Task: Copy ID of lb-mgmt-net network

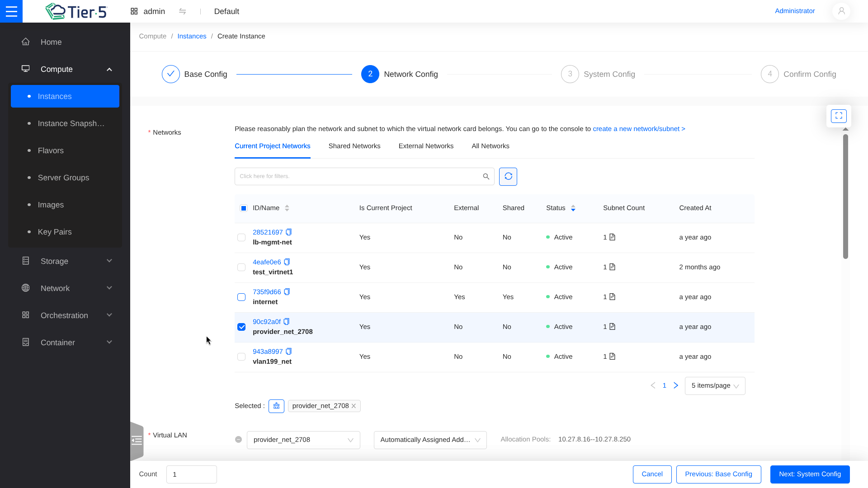Action: point(289,232)
